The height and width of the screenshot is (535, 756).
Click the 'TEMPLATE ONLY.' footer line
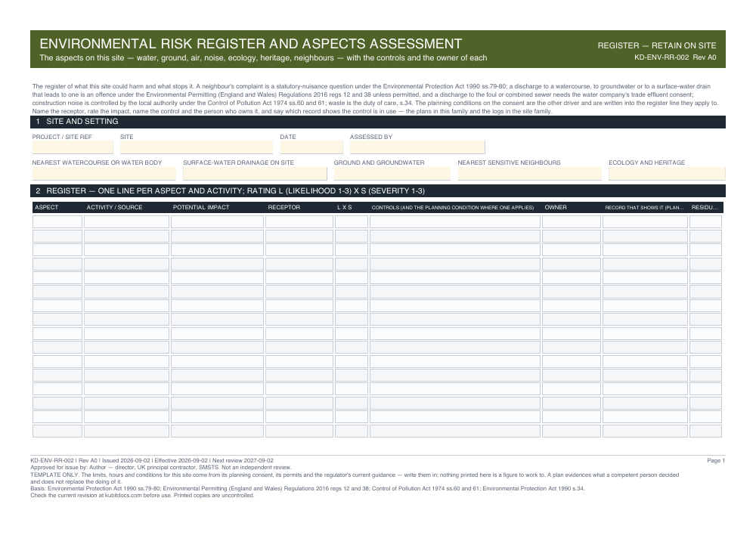click(x=355, y=478)
